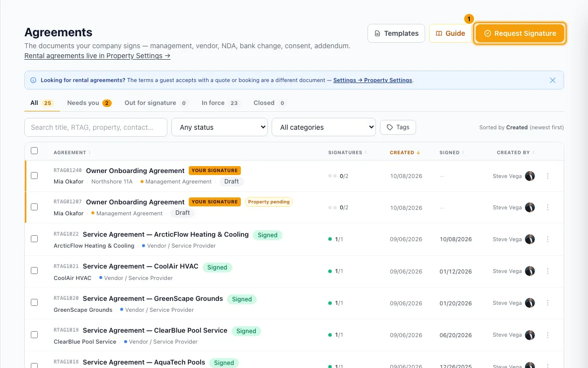Click the document icon on Templates button
Viewport: 588px width, 368px height.
tap(377, 33)
